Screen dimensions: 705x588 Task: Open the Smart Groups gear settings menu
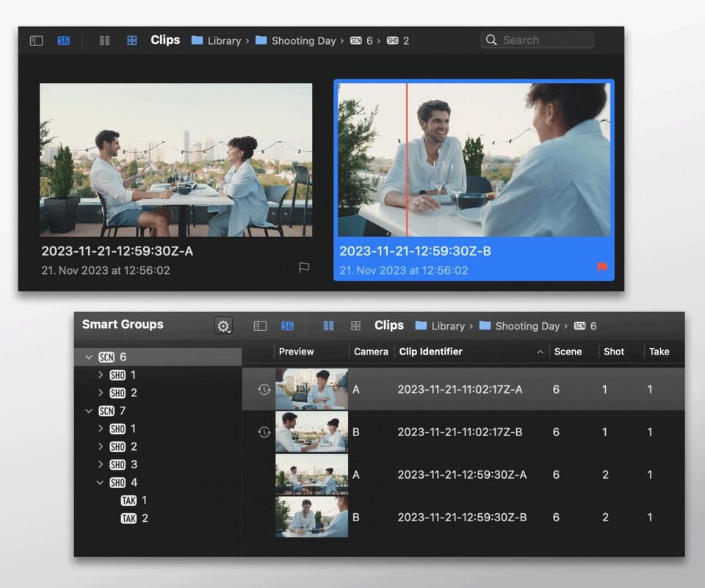(223, 326)
